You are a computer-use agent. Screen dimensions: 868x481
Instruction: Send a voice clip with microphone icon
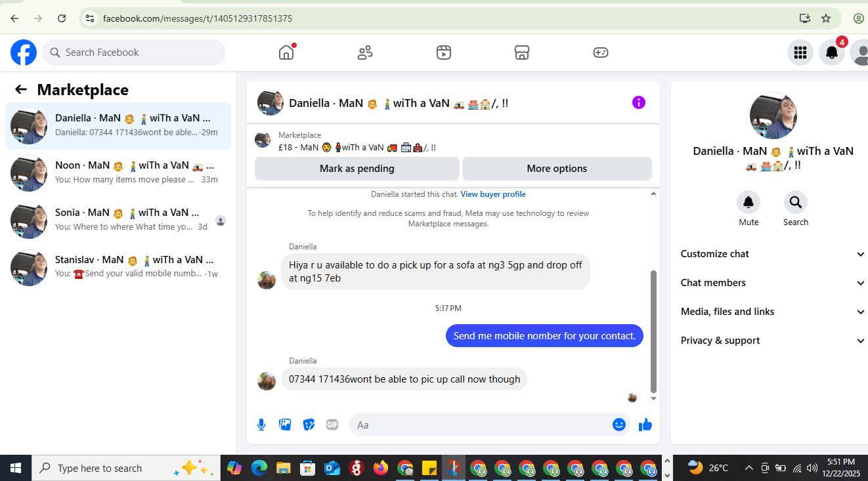point(261,425)
